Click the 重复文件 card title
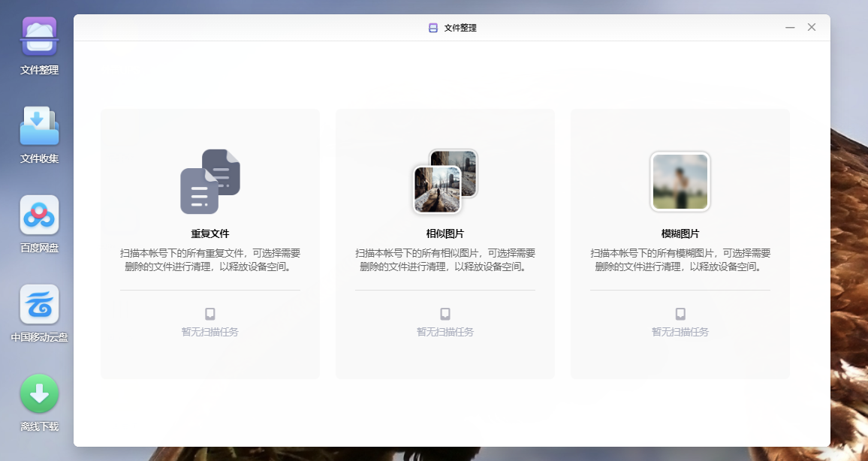 210,234
